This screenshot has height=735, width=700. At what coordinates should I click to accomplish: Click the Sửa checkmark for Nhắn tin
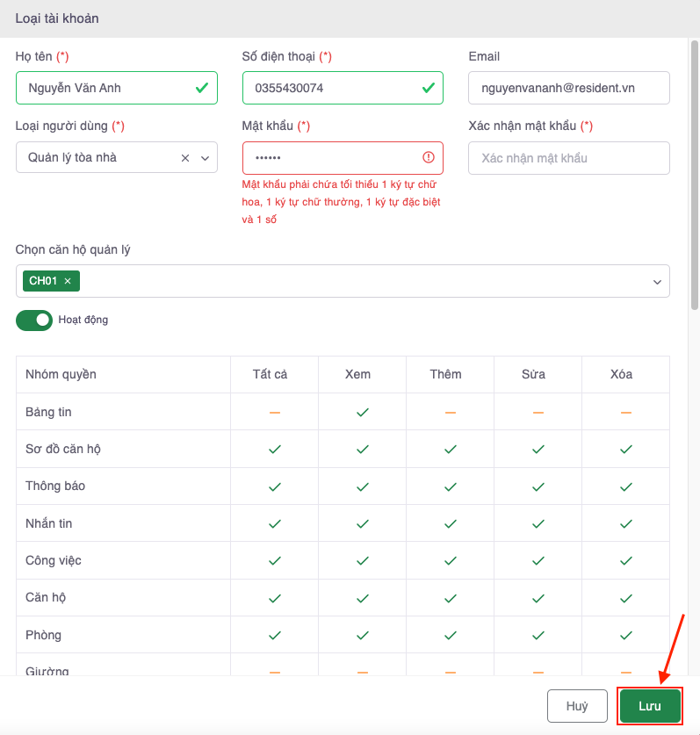click(538, 523)
